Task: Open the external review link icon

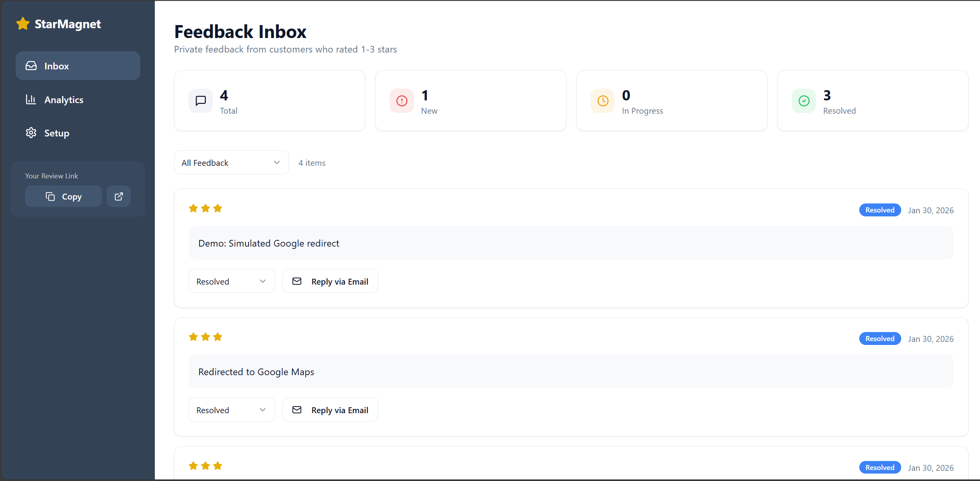Action: [x=119, y=196]
